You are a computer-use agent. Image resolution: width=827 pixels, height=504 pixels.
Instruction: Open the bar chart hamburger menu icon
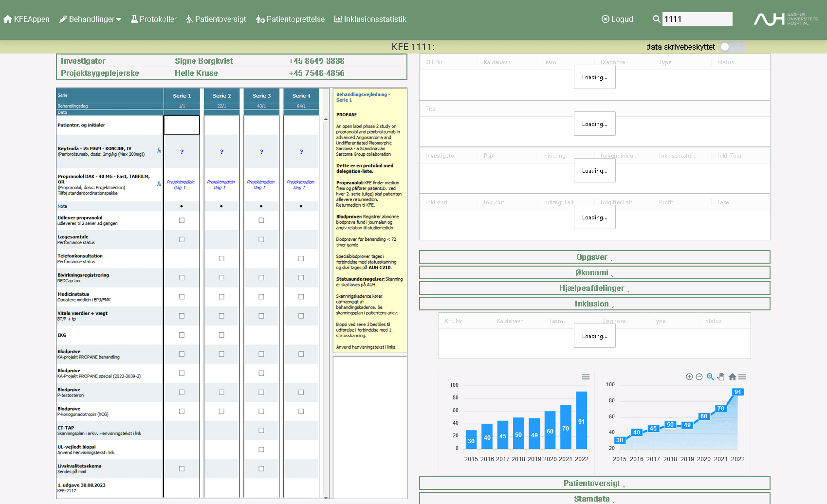586,377
